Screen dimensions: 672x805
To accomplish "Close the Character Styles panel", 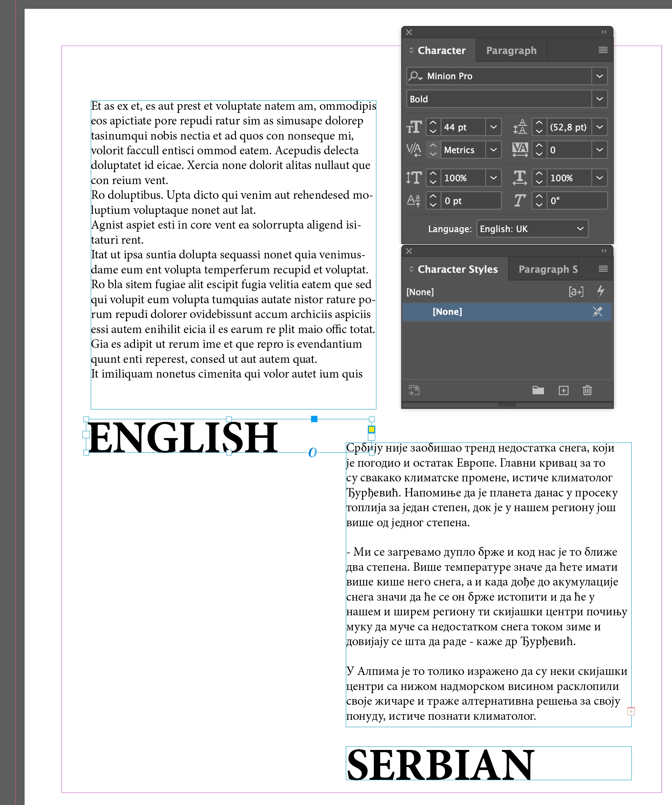I will pos(409,251).
